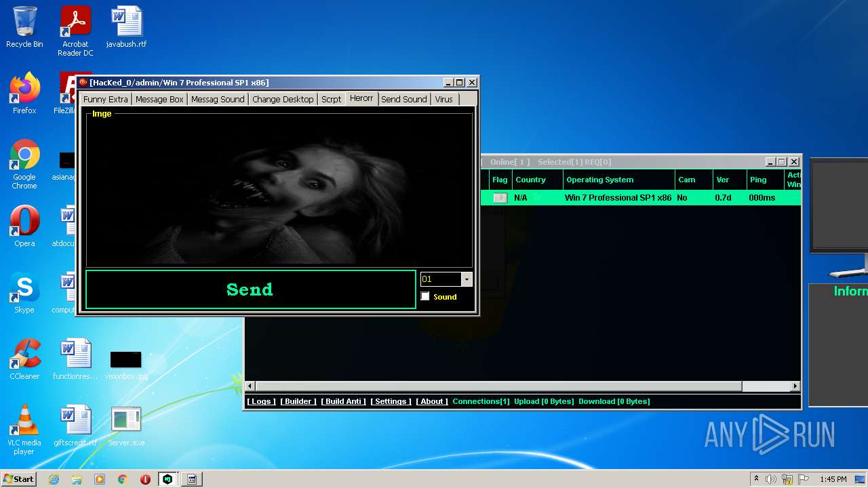
Task: Open Settings in bottom bar
Action: [391, 401]
